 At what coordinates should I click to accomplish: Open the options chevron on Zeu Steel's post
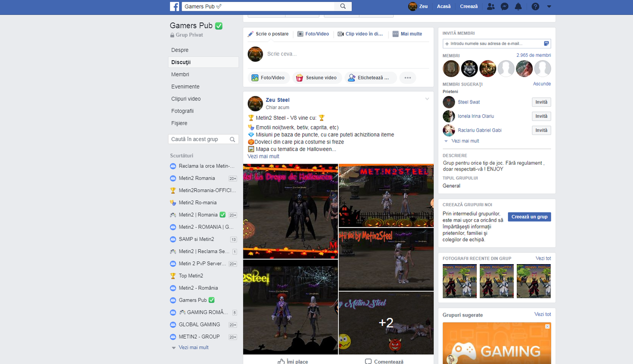coord(427,98)
